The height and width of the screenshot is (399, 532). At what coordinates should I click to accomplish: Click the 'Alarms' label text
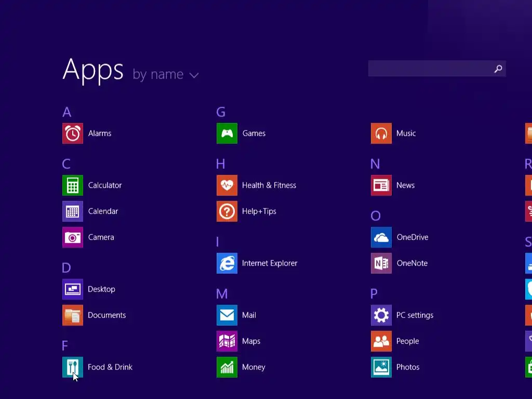tap(100, 134)
